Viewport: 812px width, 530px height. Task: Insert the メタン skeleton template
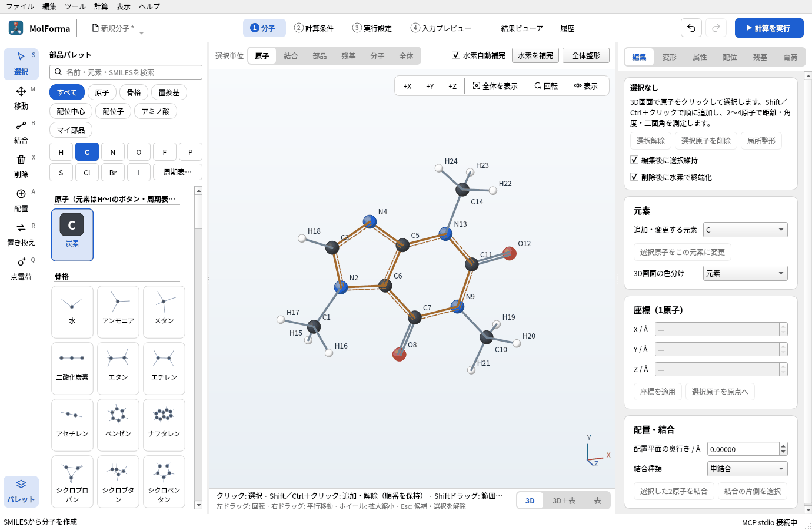(x=164, y=312)
